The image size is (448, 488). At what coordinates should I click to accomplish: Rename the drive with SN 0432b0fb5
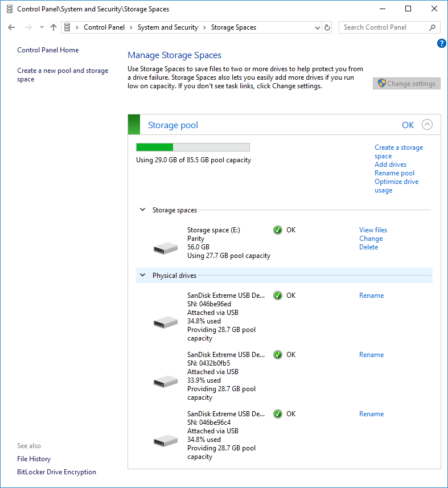(x=371, y=355)
